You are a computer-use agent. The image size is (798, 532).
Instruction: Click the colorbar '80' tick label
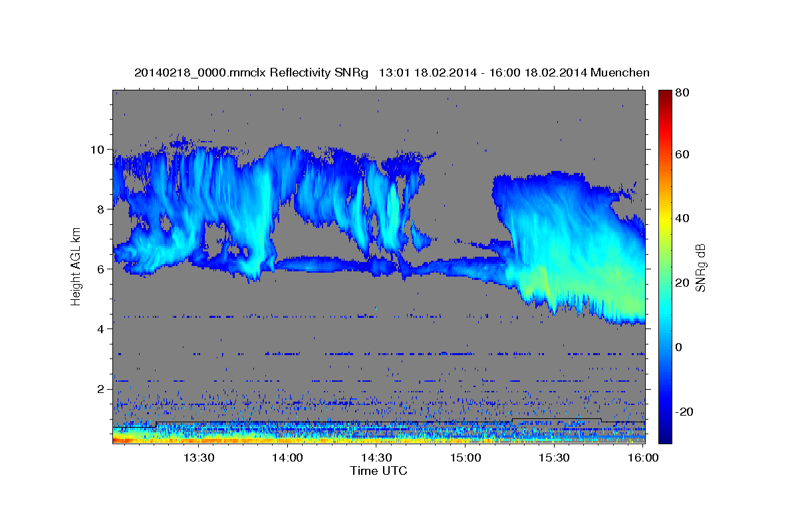point(682,94)
